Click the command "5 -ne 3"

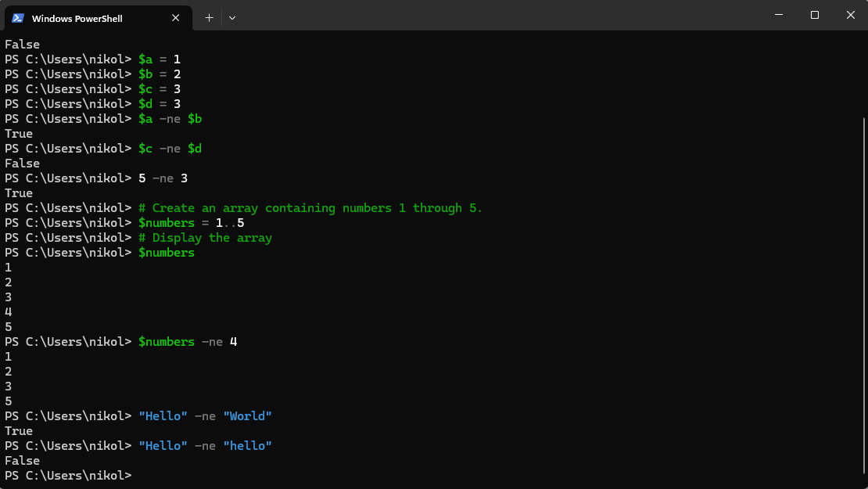click(x=163, y=178)
